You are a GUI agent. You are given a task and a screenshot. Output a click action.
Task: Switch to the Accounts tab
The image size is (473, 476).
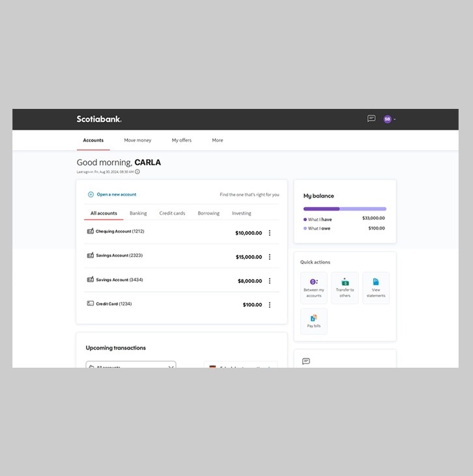[93, 140]
